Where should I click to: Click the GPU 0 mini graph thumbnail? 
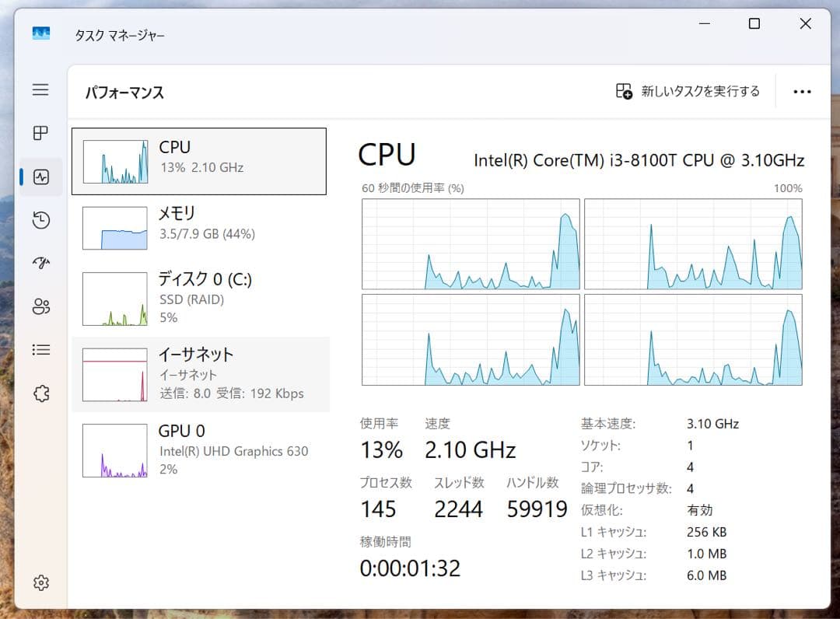114,449
